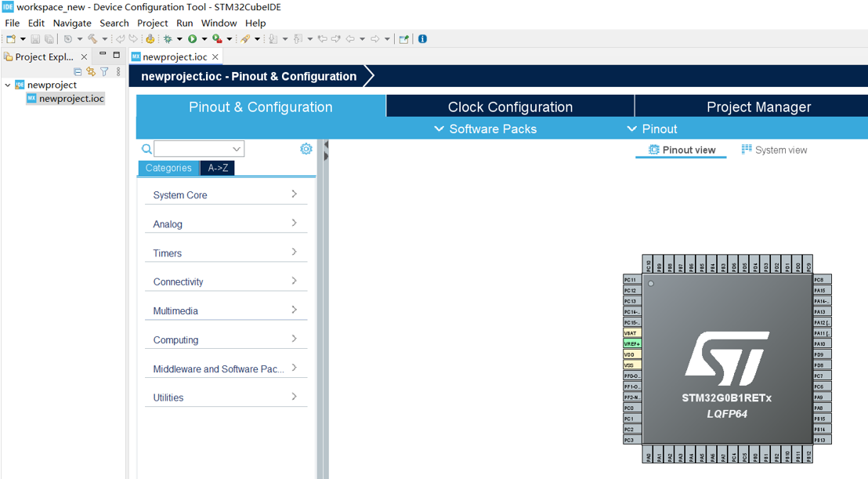Screen dimensions: 868x479
Task: Open the Project menu
Action: (x=152, y=24)
